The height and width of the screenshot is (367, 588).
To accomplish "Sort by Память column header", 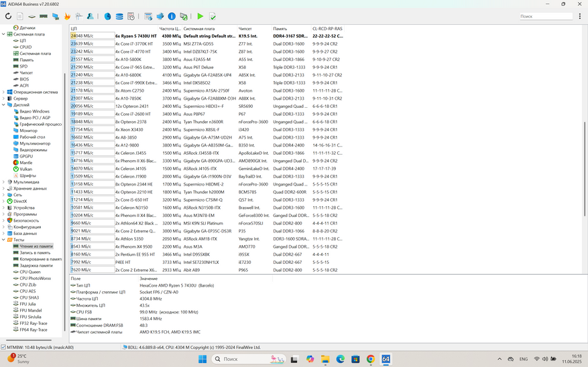I will tap(291, 28).
